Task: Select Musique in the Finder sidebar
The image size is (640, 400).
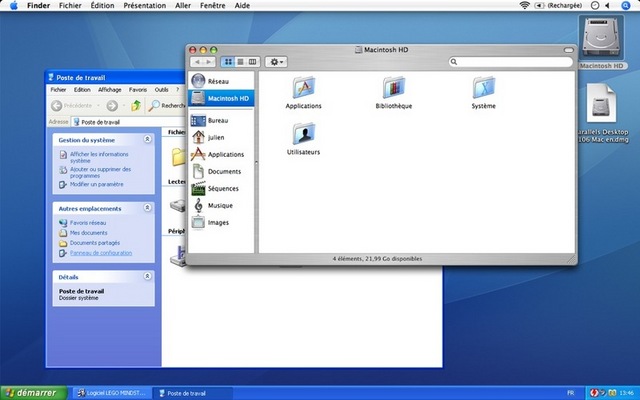Action: pos(221,205)
